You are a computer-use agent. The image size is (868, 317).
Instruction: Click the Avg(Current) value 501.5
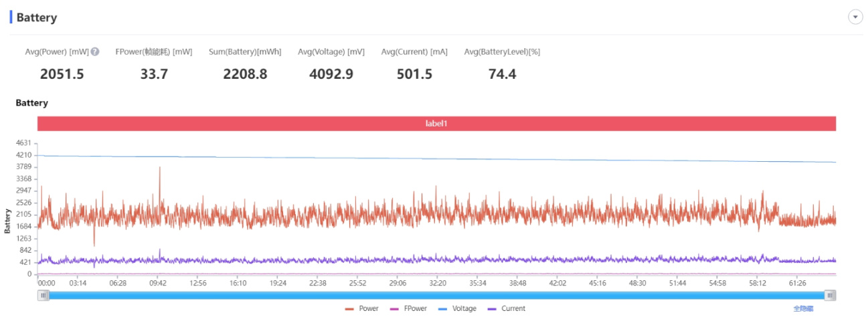point(414,74)
